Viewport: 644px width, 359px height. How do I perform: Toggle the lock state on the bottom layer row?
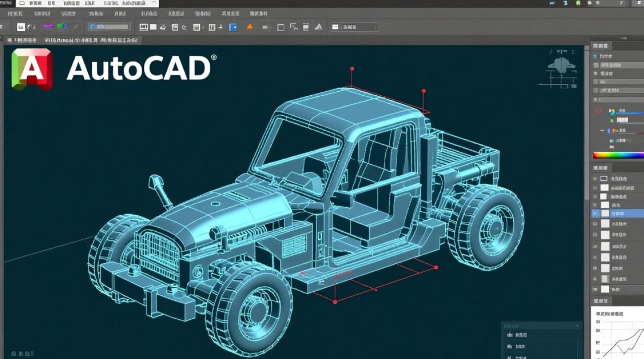click(595, 288)
